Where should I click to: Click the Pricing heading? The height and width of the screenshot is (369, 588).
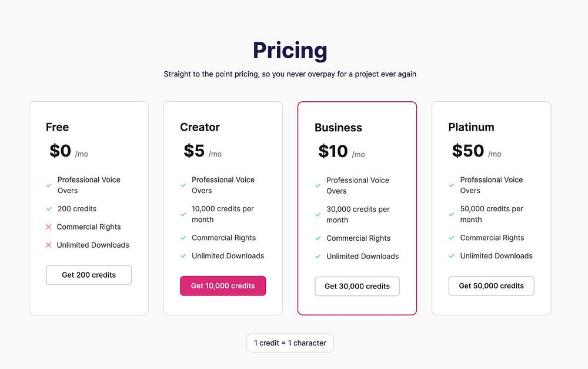pos(290,51)
